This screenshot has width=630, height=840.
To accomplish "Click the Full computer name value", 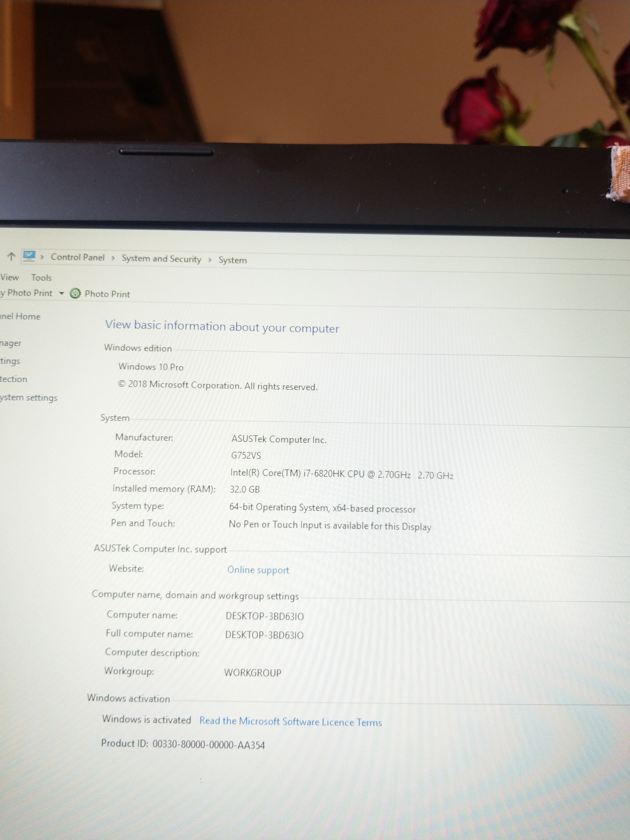I will pyautogui.click(x=264, y=635).
